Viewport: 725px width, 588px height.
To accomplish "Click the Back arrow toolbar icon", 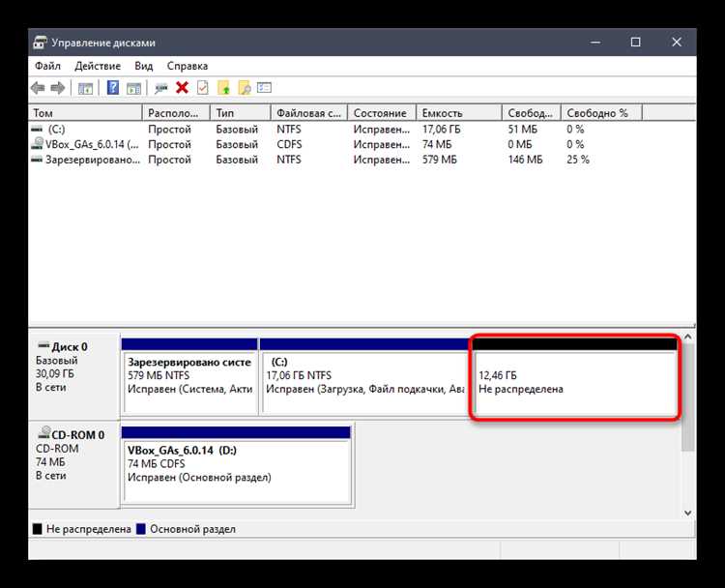I will (38, 87).
